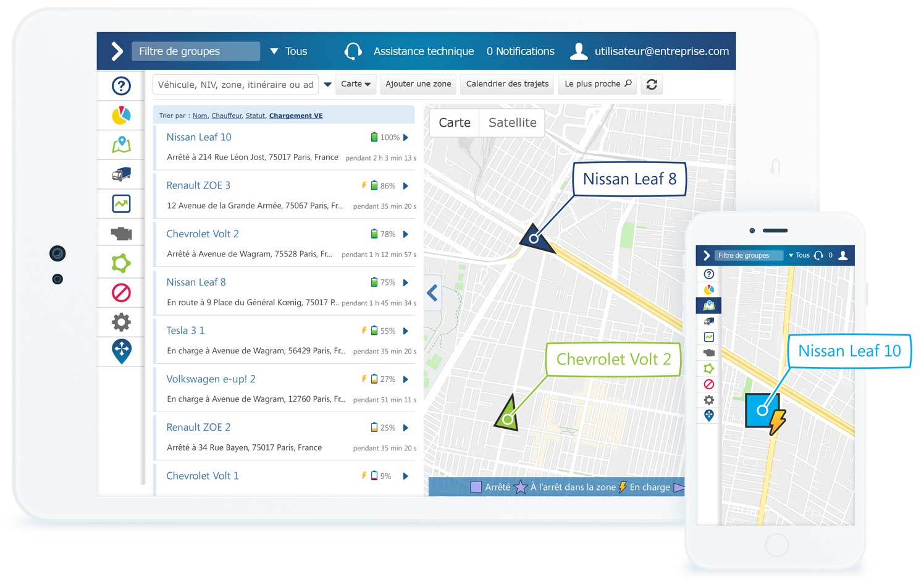Screen dimensions: 924x587
Task: Sort the list by Chargement VE
Action: click(296, 116)
